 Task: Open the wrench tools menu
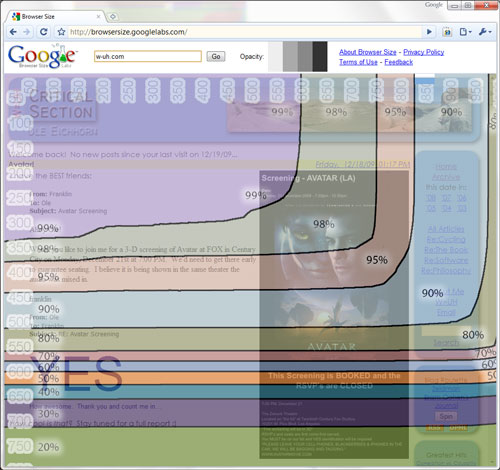click(485, 32)
